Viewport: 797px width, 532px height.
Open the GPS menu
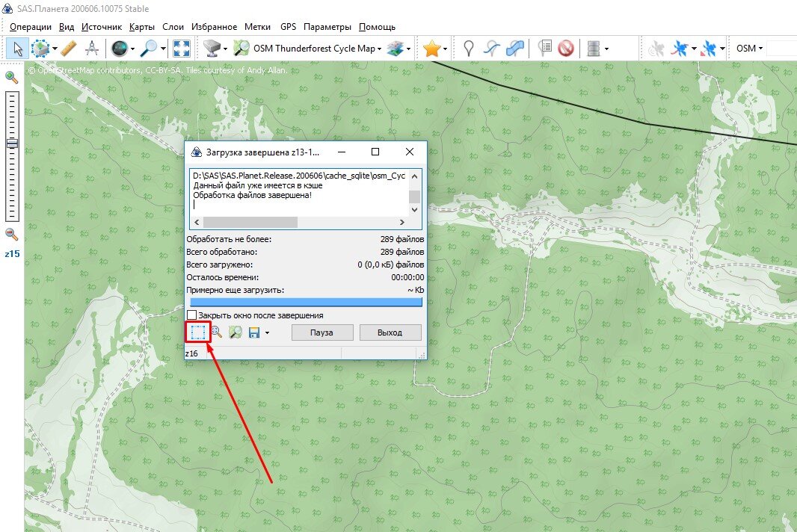[x=288, y=27]
